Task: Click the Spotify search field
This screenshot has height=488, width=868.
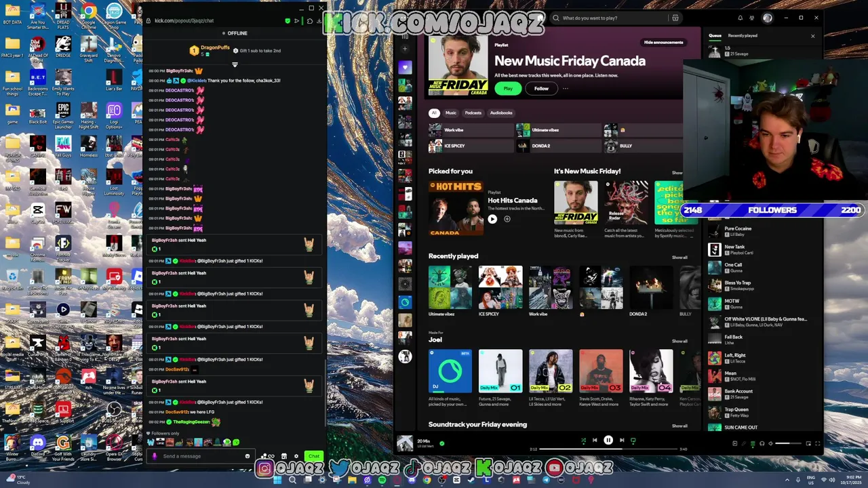Action: coord(610,18)
